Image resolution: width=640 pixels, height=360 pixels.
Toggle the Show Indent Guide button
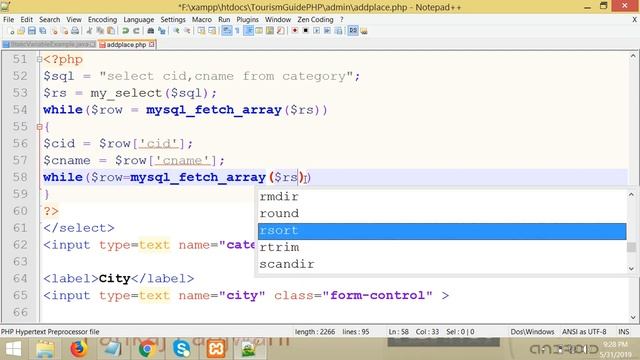point(248,31)
